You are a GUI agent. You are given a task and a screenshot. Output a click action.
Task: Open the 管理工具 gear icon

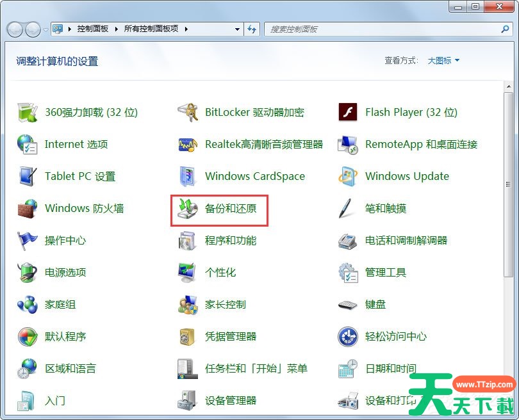coord(347,273)
